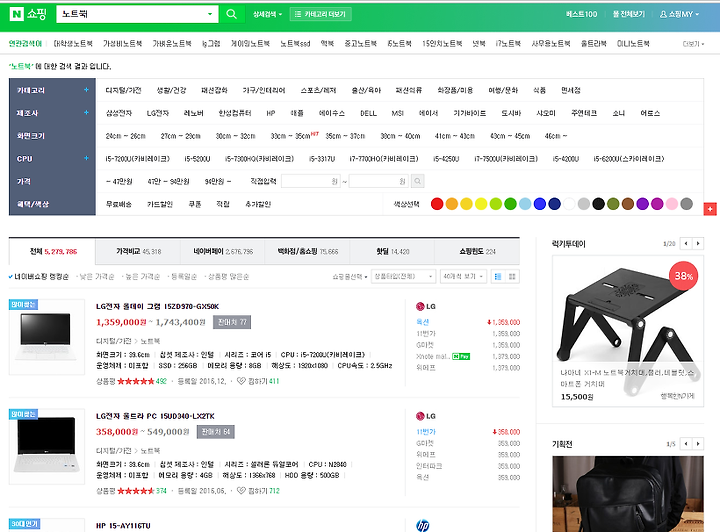Expand related keywords 더보기
Image resolution: width=720 pixels, height=532 pixels.
coord(693,44)
